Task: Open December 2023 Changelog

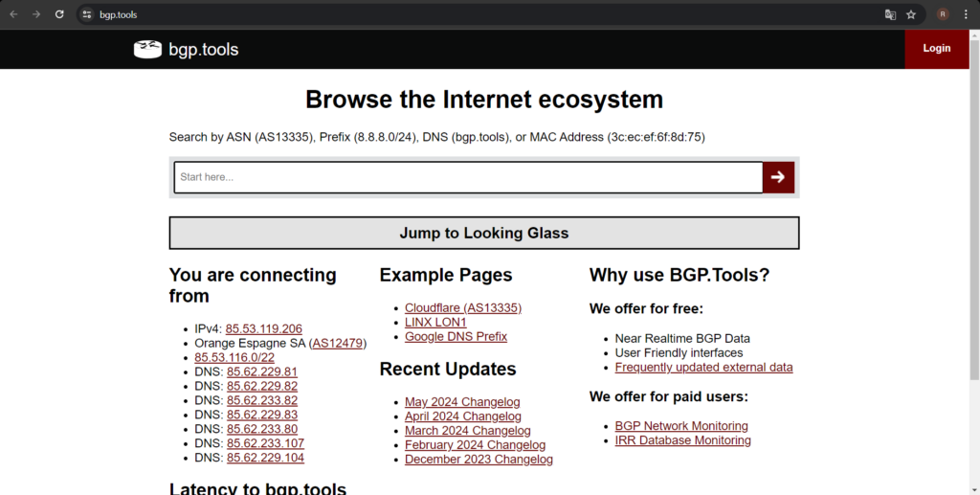Action: (x=479, y=460)
